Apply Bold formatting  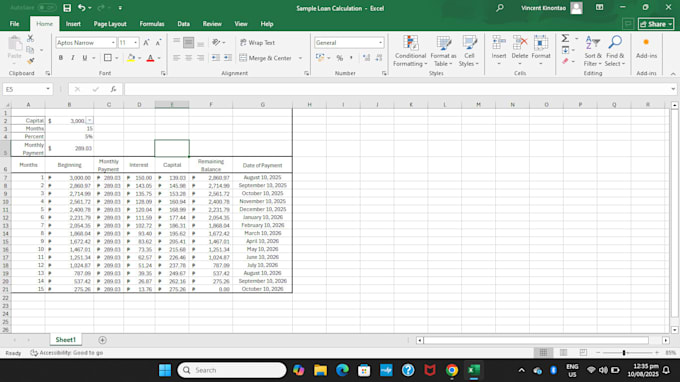point(61,58)
